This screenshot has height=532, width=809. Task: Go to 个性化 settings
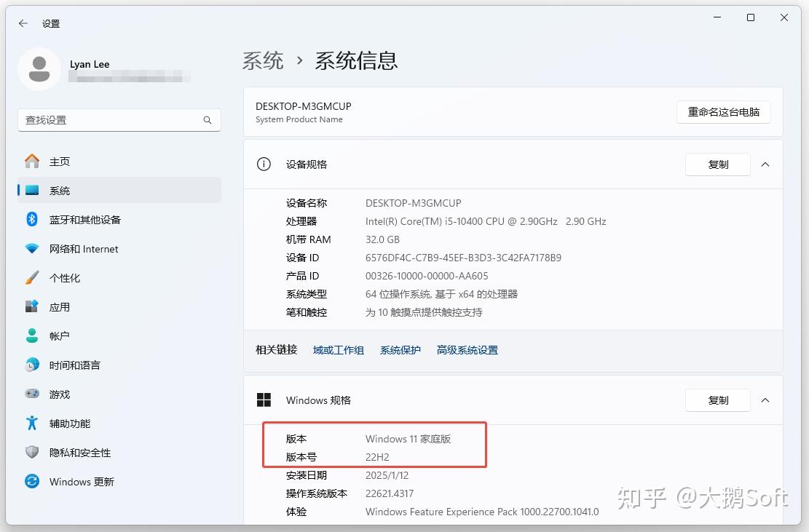click(x=119, y=278)
